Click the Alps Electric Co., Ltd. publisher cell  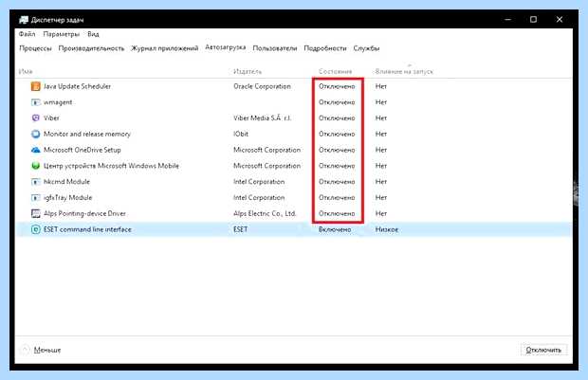[x=265, y=213]
